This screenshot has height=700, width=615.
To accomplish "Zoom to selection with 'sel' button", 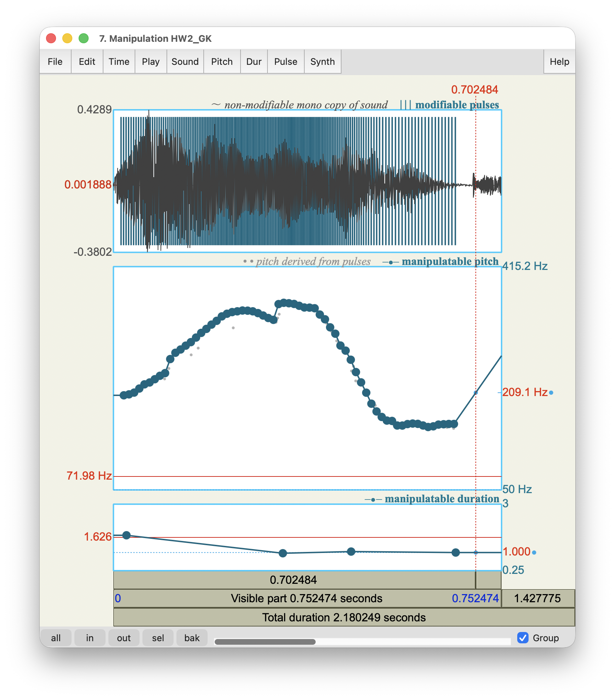I will (x=158, y=638).
